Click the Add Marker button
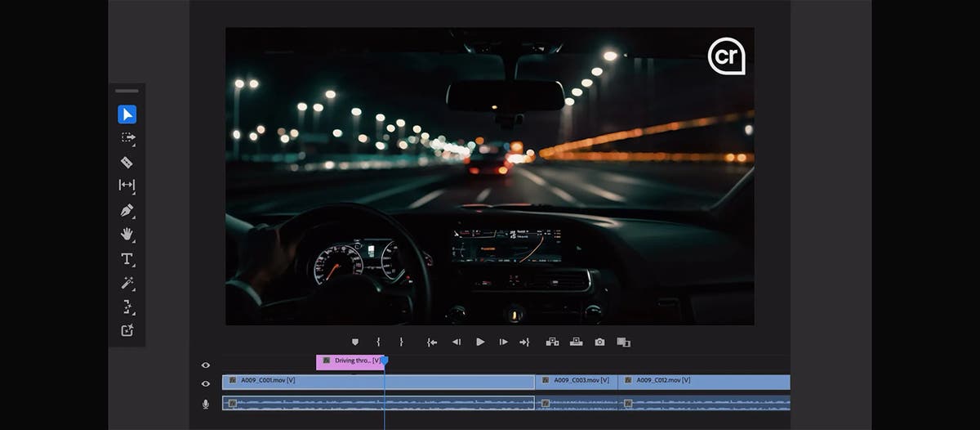 pyautogui.click(x=354, y=342)
